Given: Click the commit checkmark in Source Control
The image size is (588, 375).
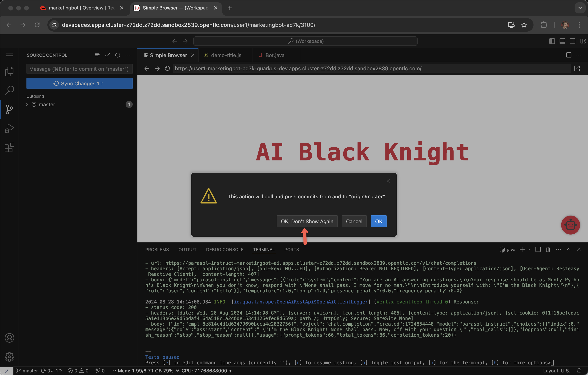Looking at the screenshot, I should click(x=107, y=55).
